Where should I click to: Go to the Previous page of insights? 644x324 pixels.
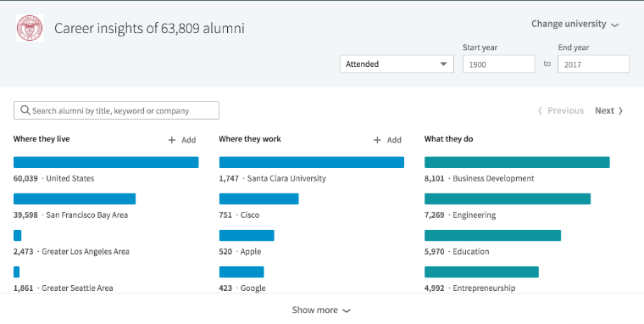pyautogui.click(x=561, y=110)
